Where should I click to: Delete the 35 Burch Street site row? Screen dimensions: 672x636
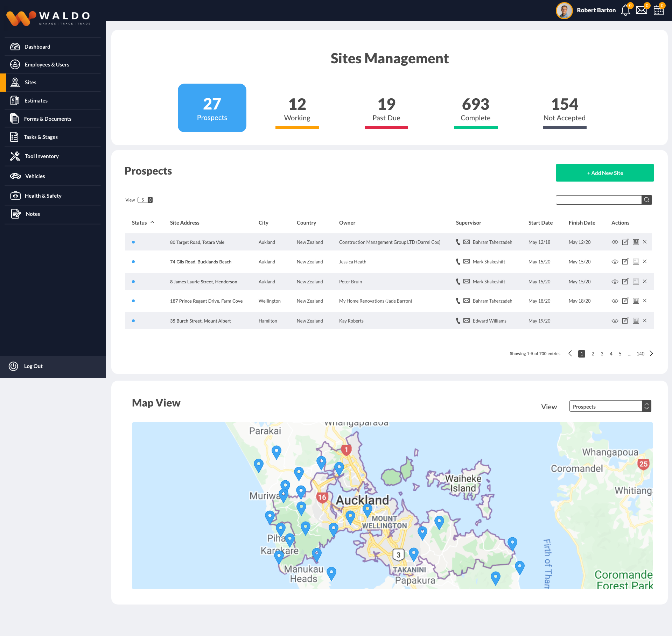[x=645, y=321]
